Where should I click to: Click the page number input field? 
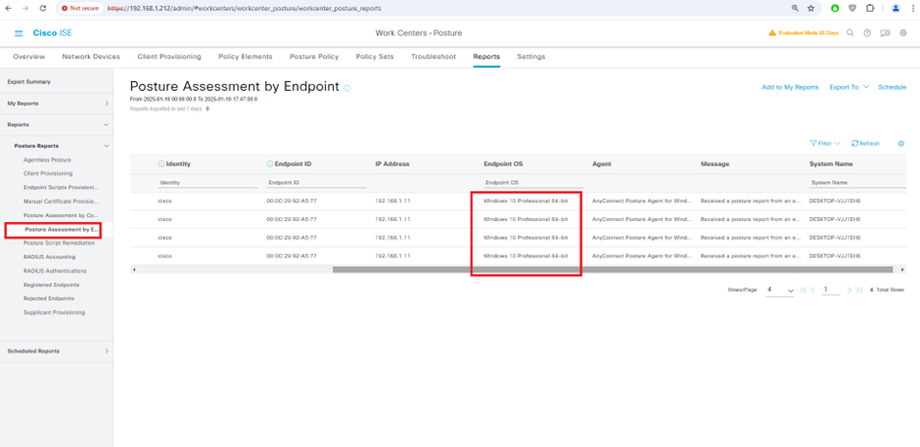click(831, 290)
